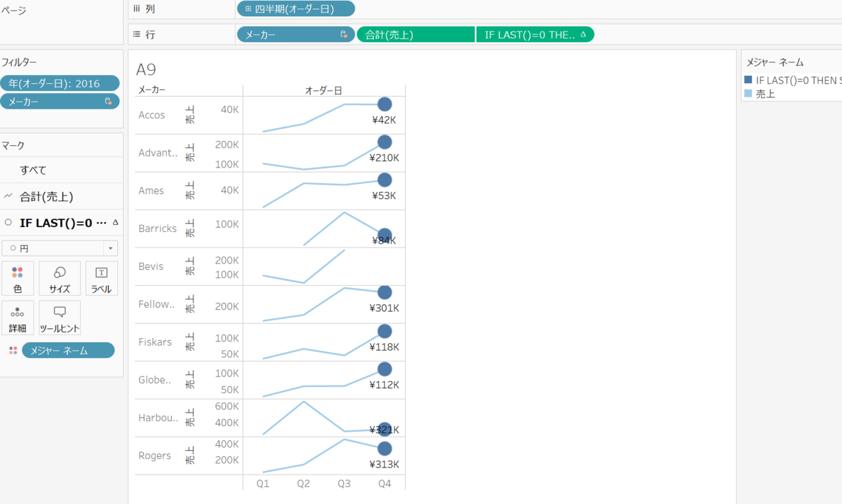
Task: Click the Q2 axis label
Action: click(303, 484)
